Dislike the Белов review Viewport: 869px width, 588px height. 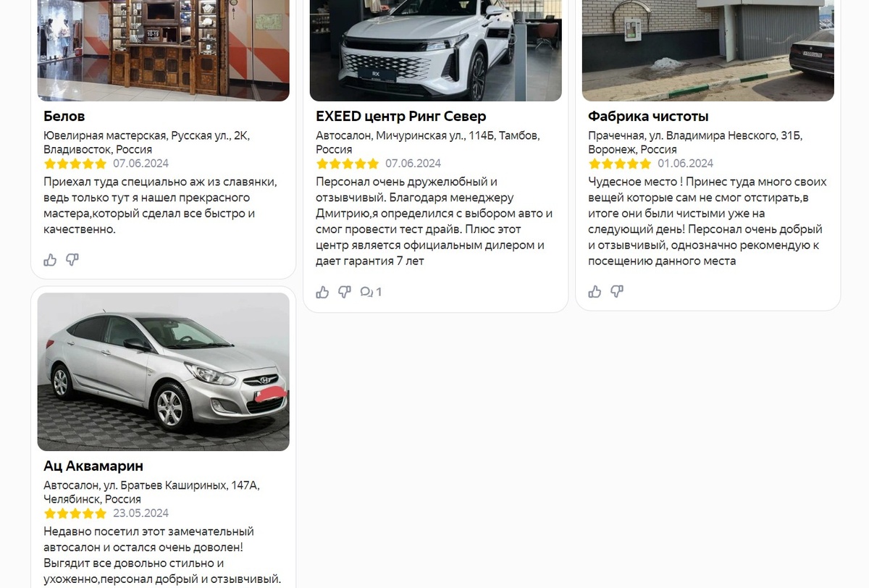coord(72,260)
